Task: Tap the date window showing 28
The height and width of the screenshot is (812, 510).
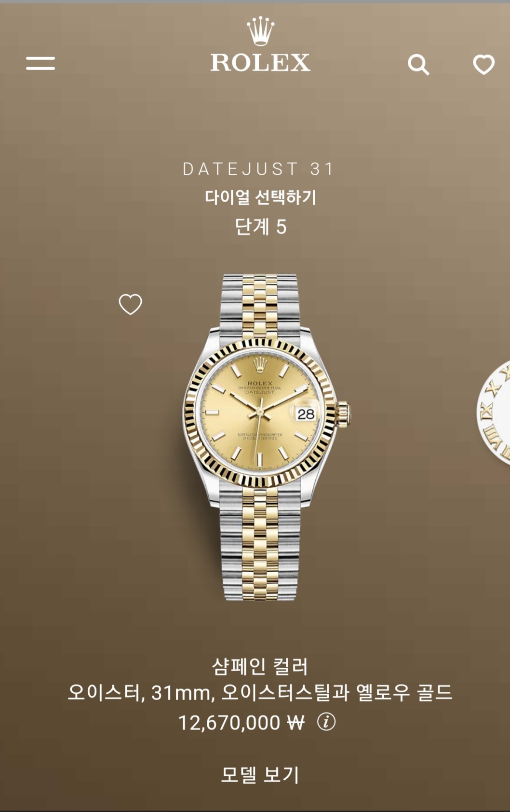Action: [306, 414]
